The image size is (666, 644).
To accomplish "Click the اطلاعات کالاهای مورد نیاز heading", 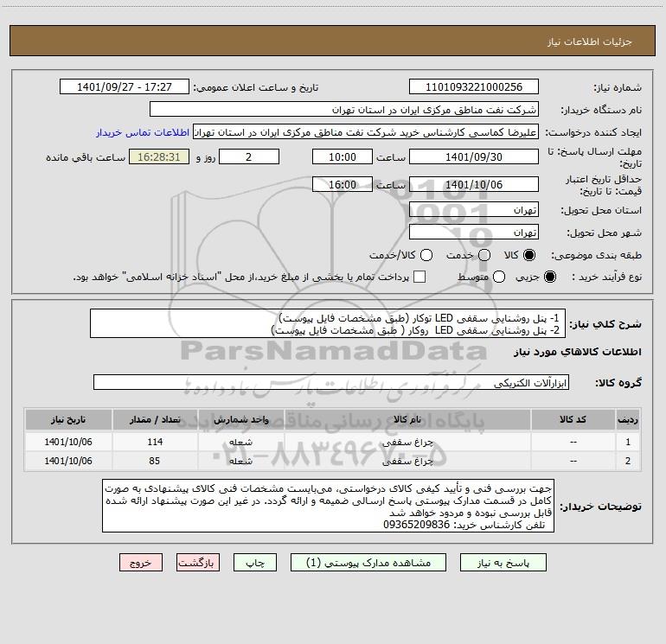I will (x=577, y=352).
